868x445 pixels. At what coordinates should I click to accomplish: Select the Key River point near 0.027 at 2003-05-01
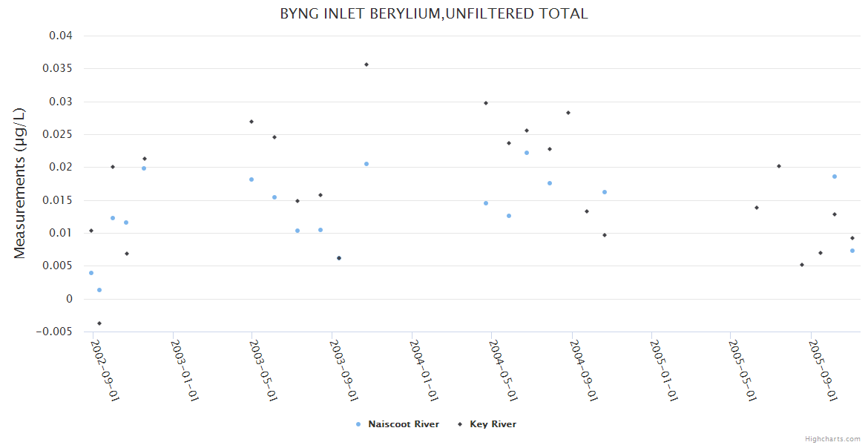(x=251, y=122)
